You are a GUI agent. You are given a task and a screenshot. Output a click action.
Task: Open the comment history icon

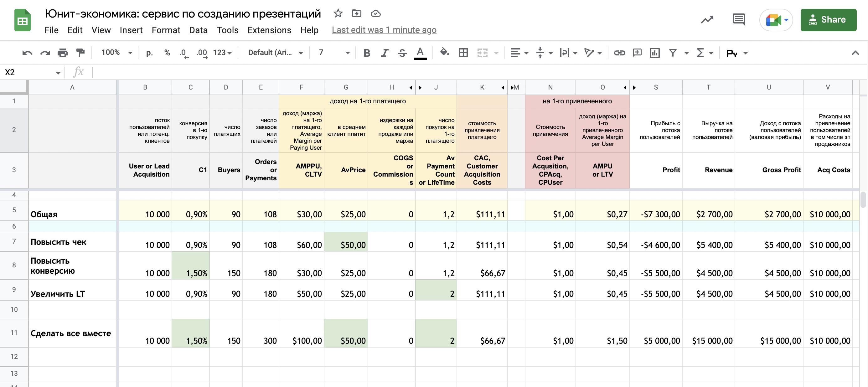coord(739,19)
